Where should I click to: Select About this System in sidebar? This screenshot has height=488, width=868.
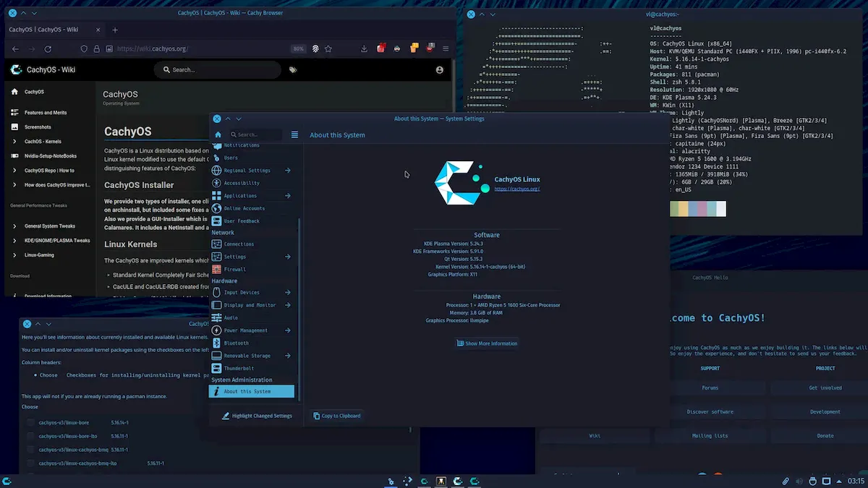[252, 391]
